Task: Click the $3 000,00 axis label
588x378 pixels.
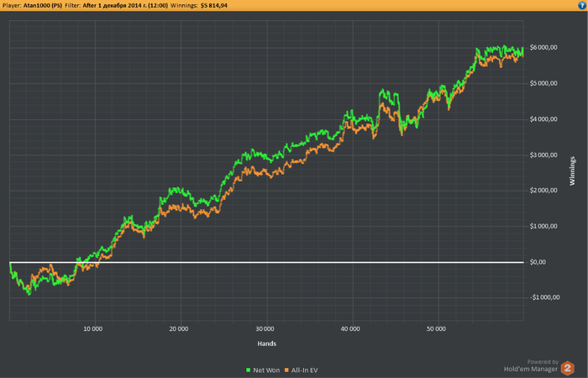Action: [x=543, y=155]
